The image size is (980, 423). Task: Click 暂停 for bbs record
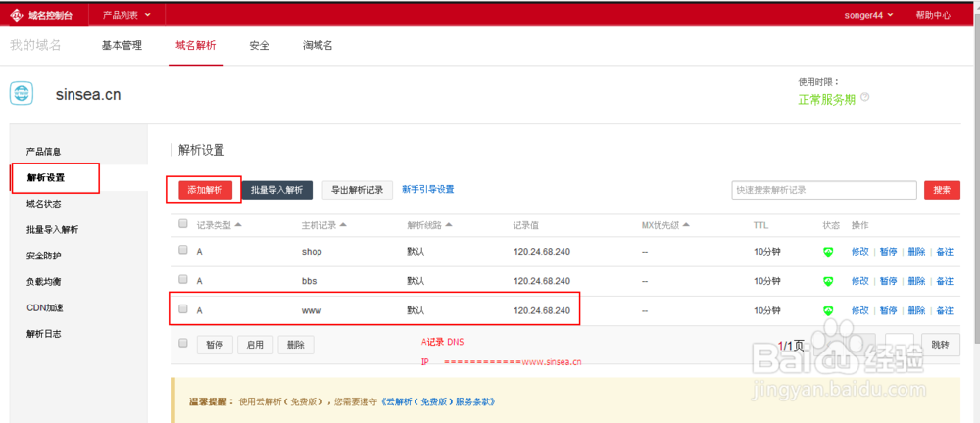pos(888,281)
